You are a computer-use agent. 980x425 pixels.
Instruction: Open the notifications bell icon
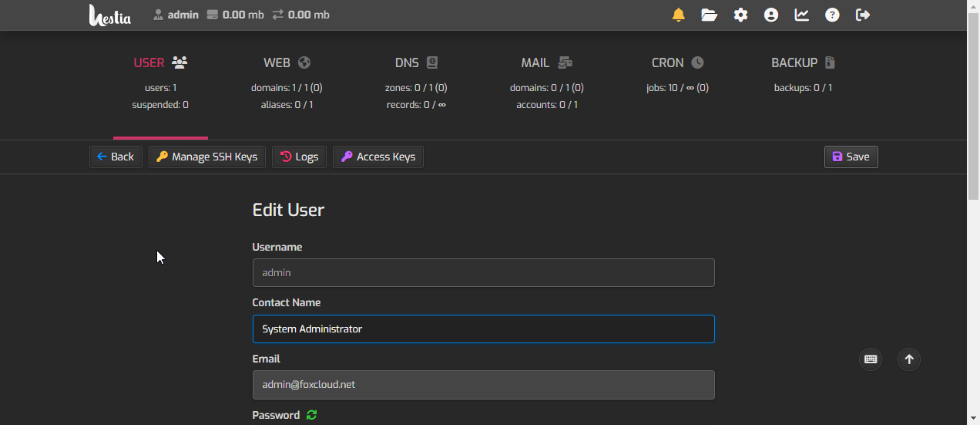[678, 15]
